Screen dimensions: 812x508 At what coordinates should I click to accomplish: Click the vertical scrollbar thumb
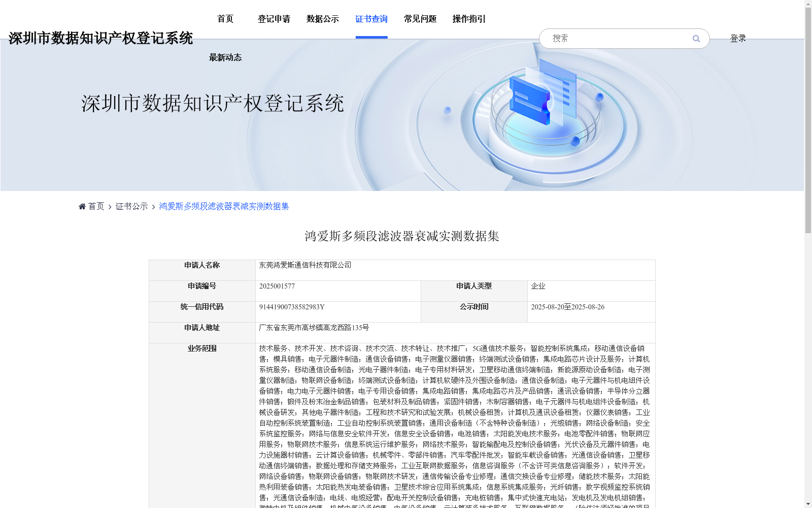(808, 119)
